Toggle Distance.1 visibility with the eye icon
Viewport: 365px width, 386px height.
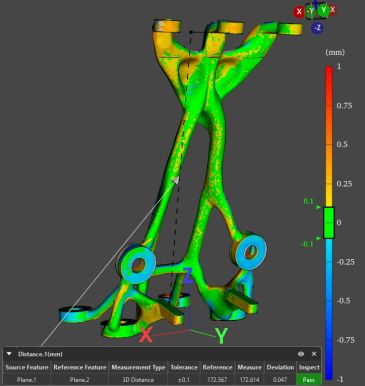coord(301,354)
